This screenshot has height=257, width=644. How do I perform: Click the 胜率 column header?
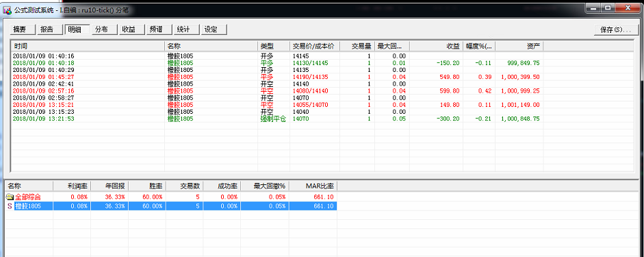click(x=147, y=186)
